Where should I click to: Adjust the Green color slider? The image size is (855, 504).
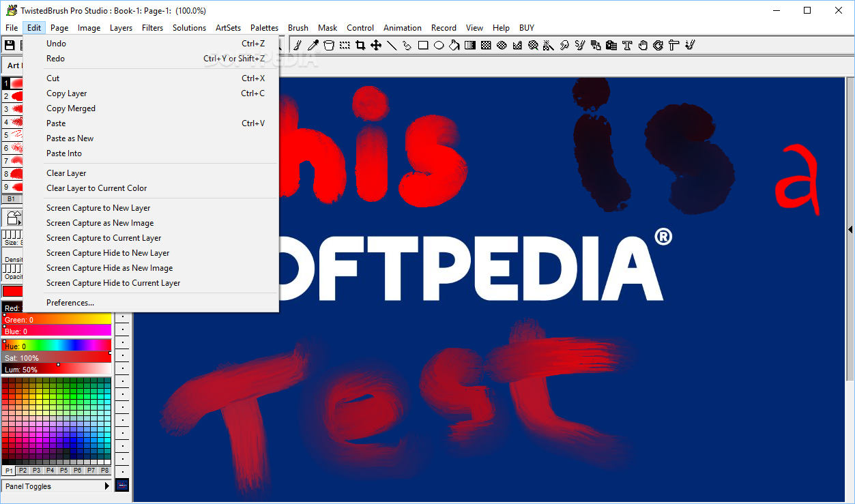(x=57, y=320)
